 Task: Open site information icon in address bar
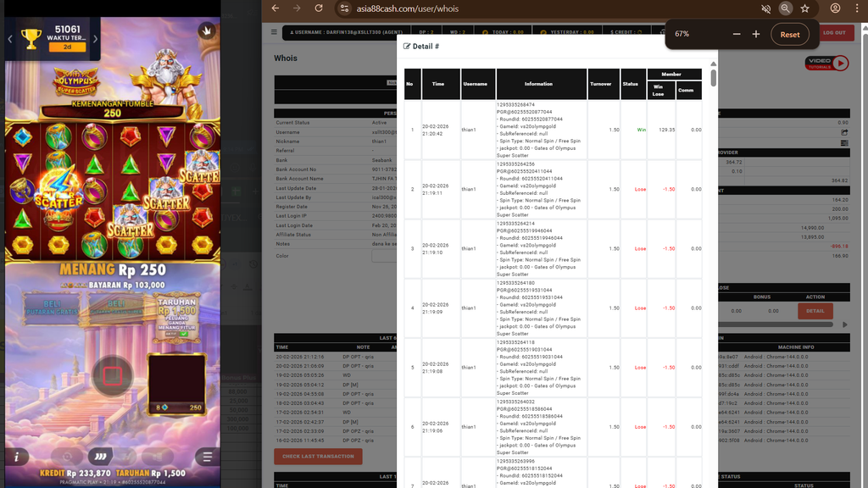point(344,8)
